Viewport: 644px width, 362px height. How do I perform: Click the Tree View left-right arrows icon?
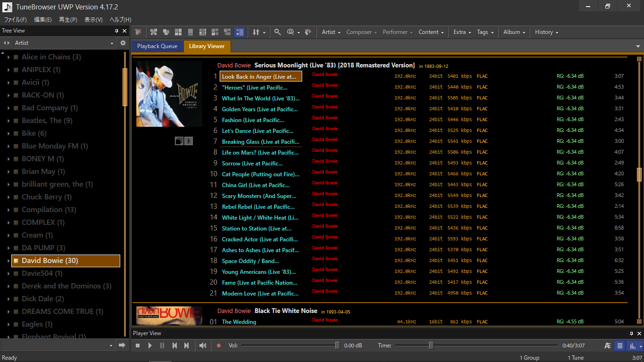pyautogui.click(x=7, y=43)
